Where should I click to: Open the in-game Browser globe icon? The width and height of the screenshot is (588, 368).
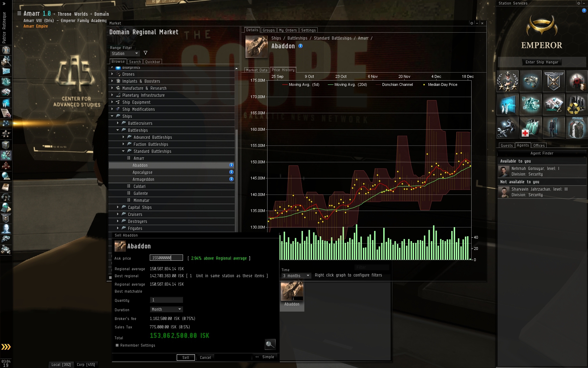point(6,176)
